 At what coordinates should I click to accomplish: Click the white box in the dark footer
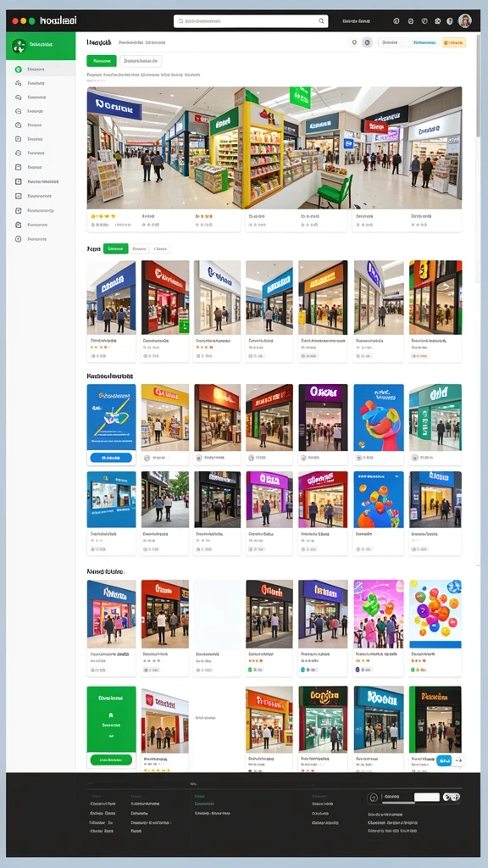point(427,797)
